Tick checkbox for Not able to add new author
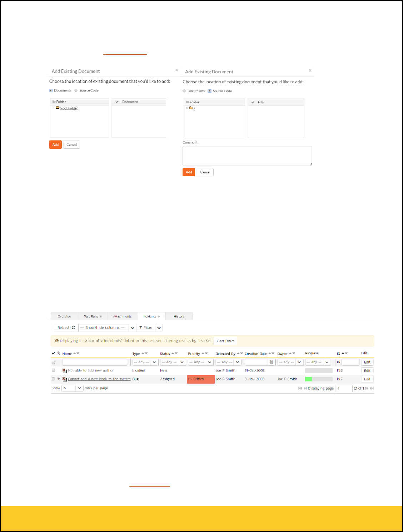 (54, 370)
